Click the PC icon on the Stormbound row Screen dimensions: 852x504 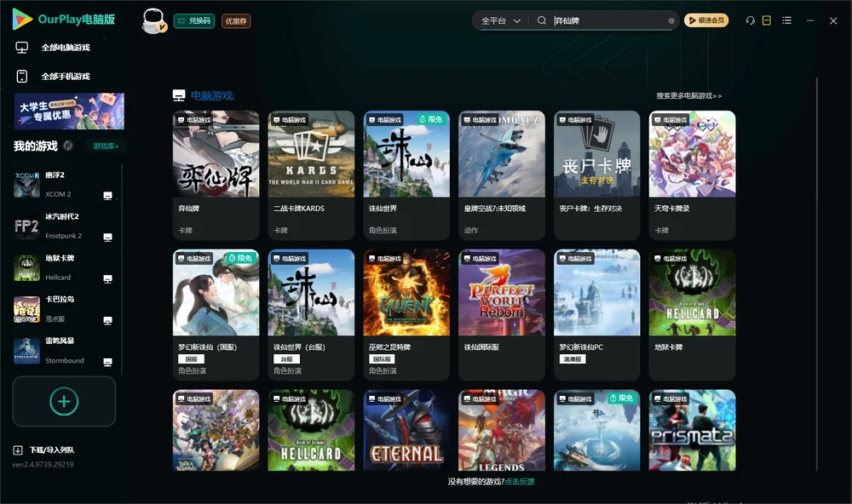[x=107, y=363]
